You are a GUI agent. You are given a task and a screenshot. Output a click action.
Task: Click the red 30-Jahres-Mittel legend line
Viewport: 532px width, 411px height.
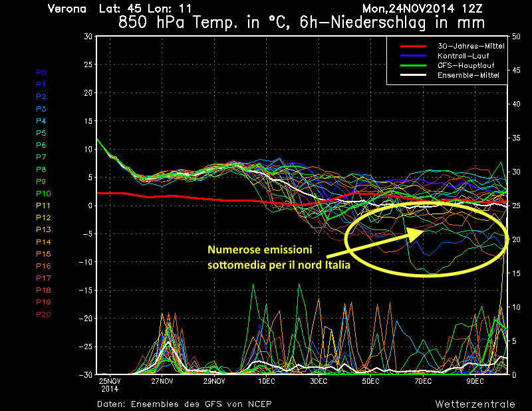413,46
